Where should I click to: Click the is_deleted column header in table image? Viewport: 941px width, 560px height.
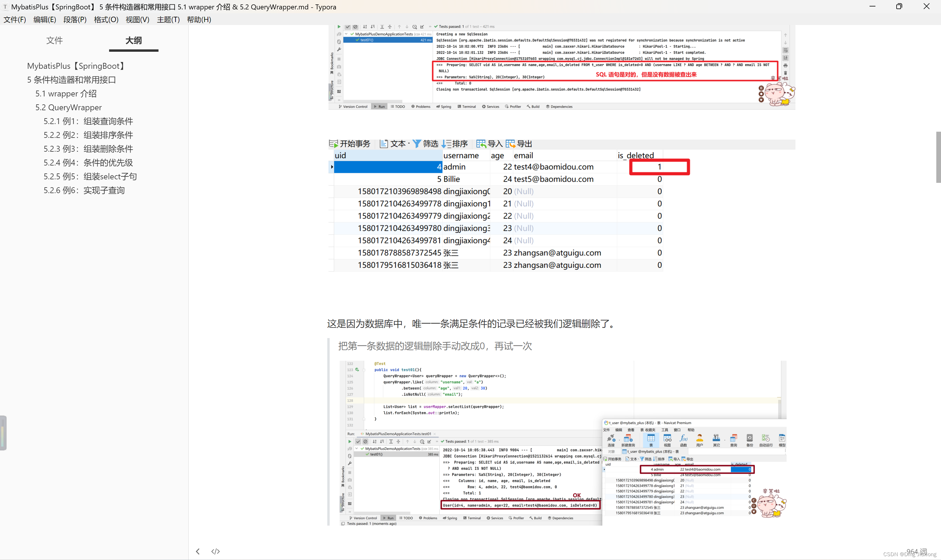(640, 156)
